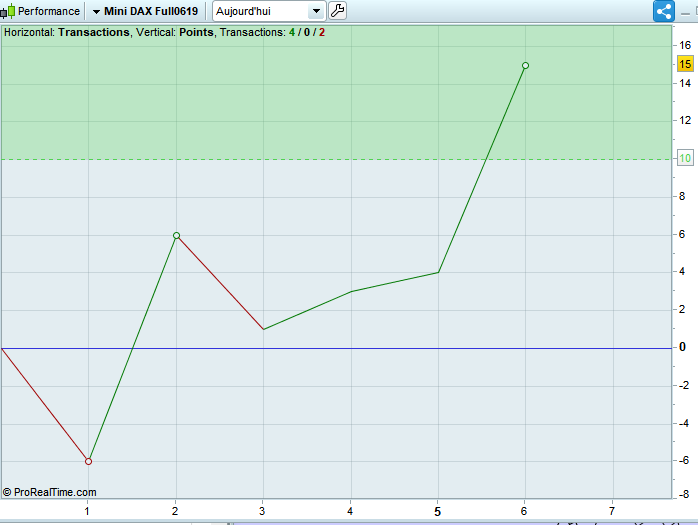Click y-axis label 12
The width and height of the screenshot is (698, 525).
coord(685,120)
